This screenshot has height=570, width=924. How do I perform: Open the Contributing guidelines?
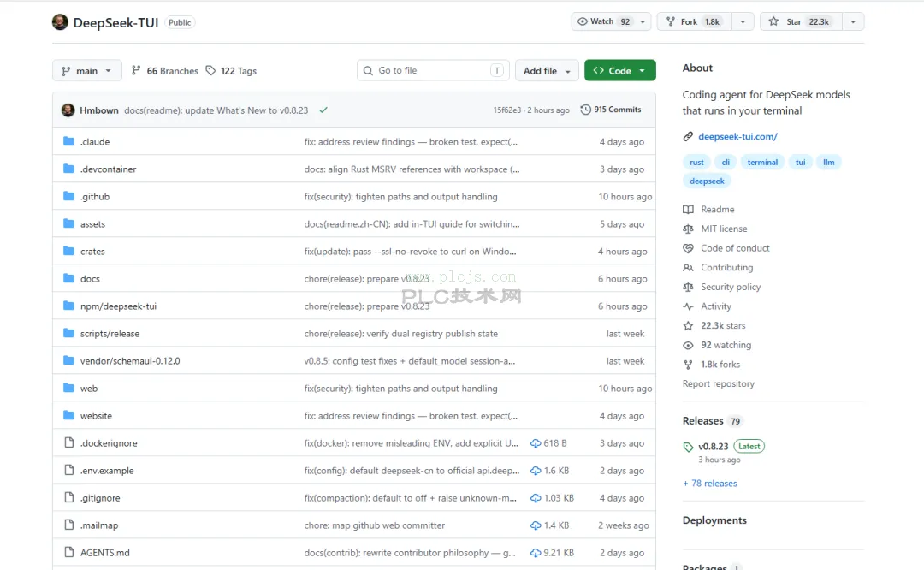pos(726,268)
